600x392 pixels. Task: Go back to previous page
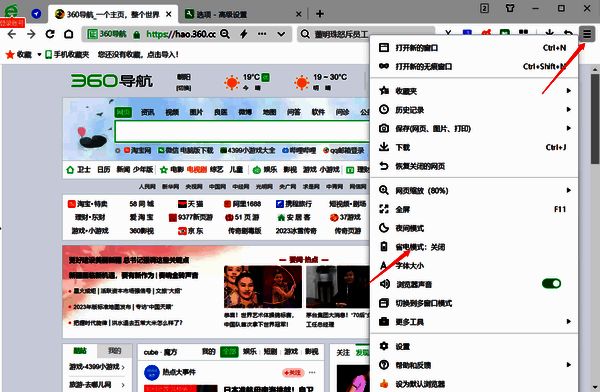pyautogui.click(x=12, y=34)
